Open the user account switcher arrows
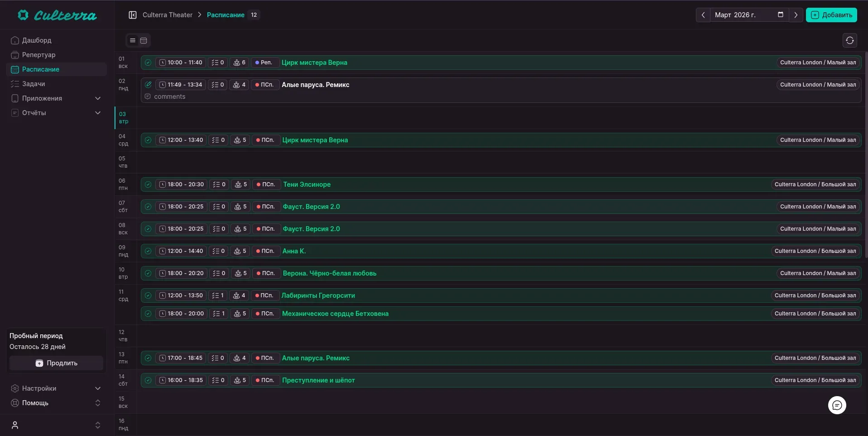This screenshot has height=436, width=868. (x=98, y=425)
